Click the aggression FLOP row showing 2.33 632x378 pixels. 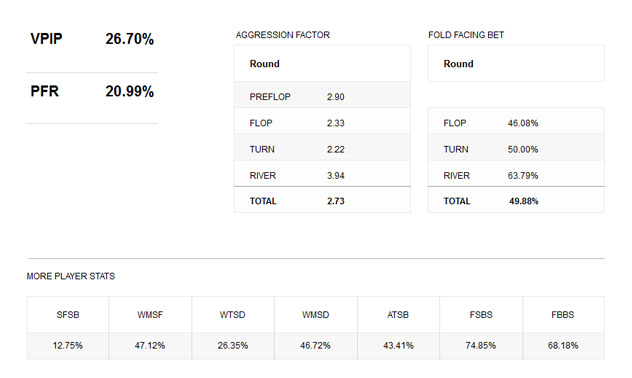pos(322,121)
